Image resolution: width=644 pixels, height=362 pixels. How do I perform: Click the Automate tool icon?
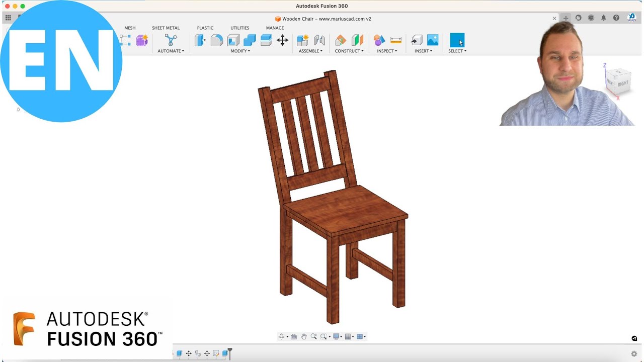pos(171,40)
